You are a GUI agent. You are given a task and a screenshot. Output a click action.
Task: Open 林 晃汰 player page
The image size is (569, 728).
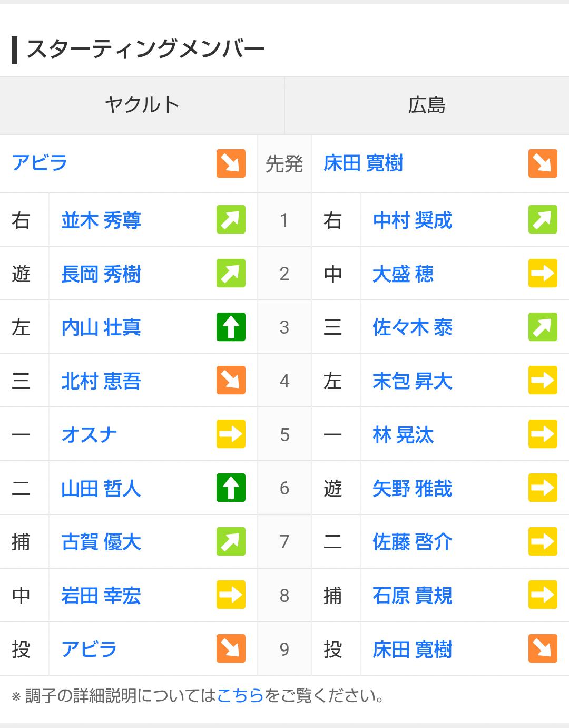pyautogui.click(x=403, y=435)
